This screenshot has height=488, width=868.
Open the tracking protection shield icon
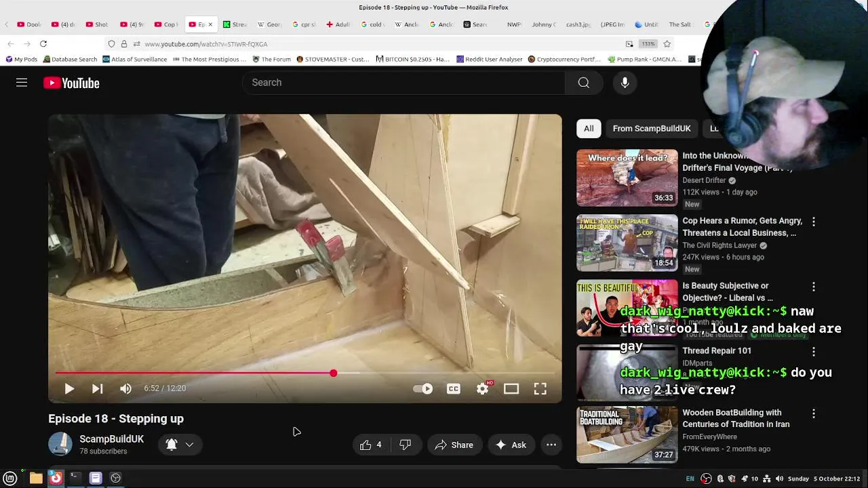coord(111,44)
